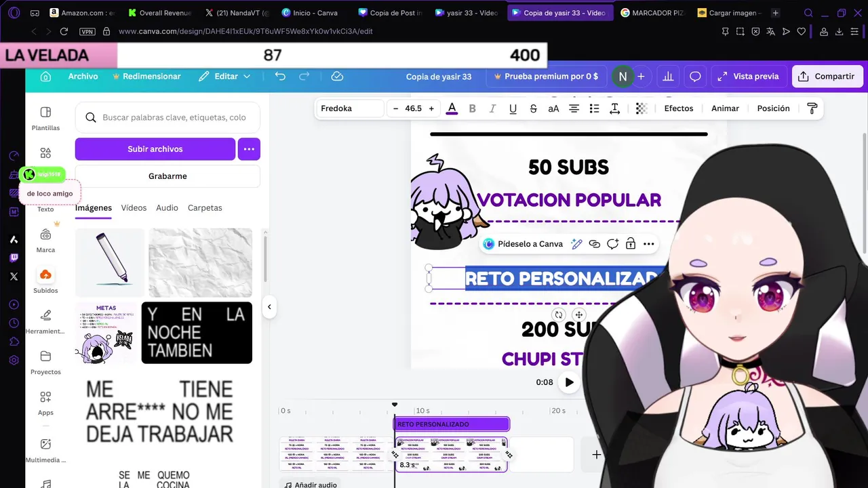Click the upload search field
Image resolution: width=868 pixels, height=488 pixels.
[167, 117]
